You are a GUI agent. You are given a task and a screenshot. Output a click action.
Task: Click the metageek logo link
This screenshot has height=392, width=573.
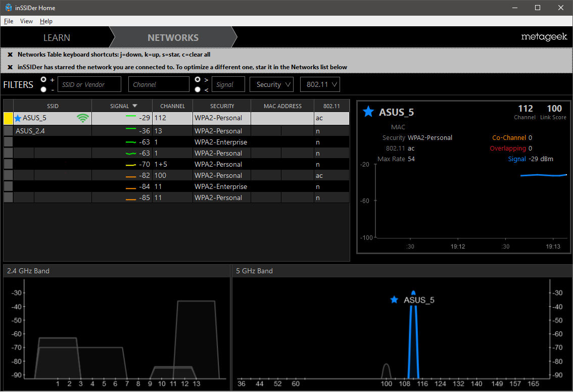pos(544,37)
